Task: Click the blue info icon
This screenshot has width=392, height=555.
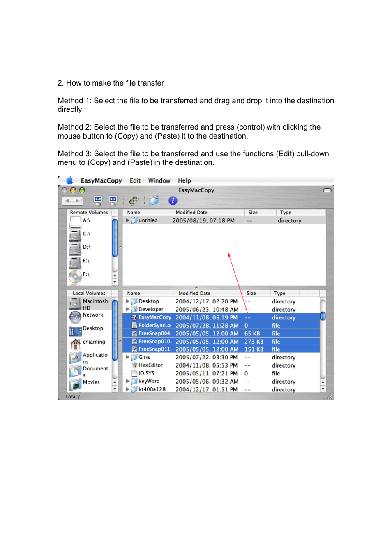Action: pyautogui.click(x=173, y=201)
